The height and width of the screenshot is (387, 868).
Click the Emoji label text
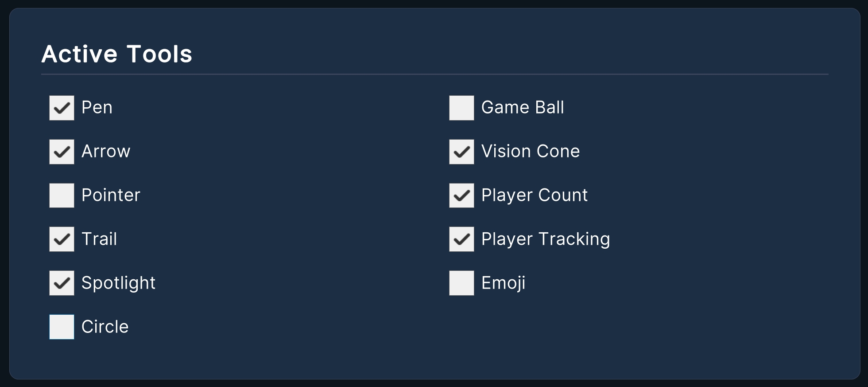[504, 283]
